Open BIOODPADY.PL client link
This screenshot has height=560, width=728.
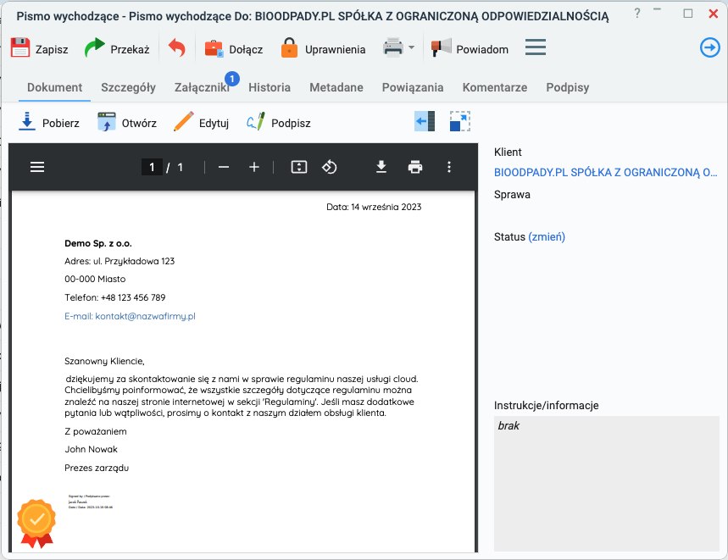coord(605,173)
